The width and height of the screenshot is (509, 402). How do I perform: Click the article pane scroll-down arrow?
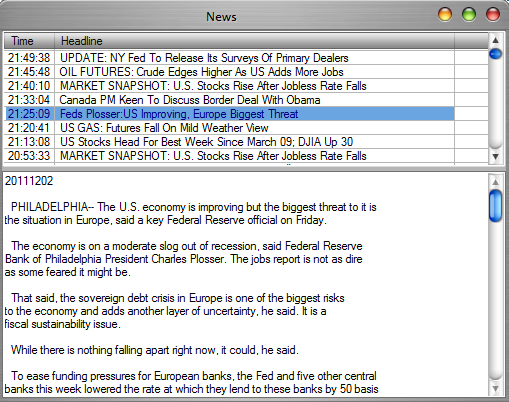tap(495, 388)
